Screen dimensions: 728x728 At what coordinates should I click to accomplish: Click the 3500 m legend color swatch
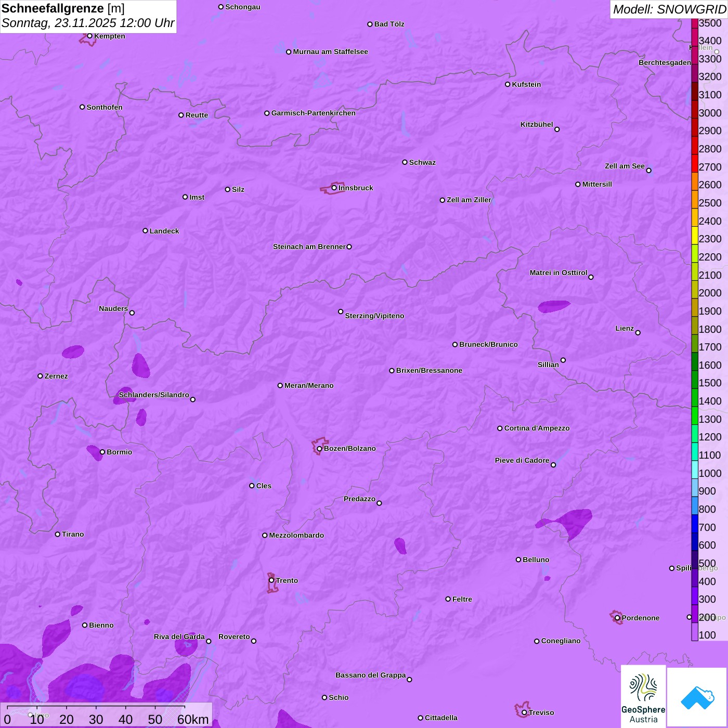click(x=695, y=23)
